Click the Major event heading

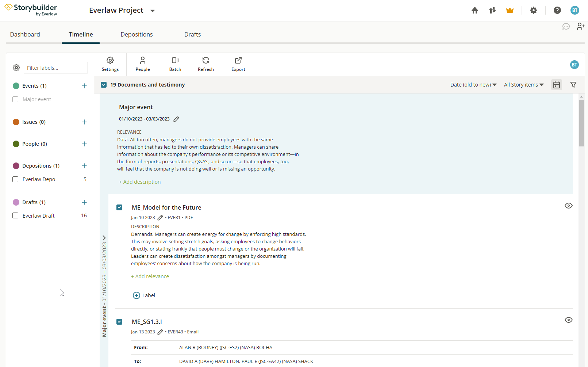(136, 107)
